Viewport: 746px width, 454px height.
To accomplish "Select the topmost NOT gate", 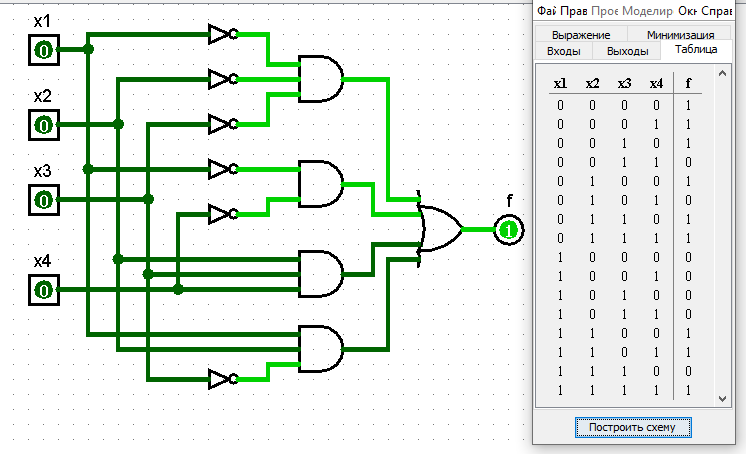I will [220, 33].
